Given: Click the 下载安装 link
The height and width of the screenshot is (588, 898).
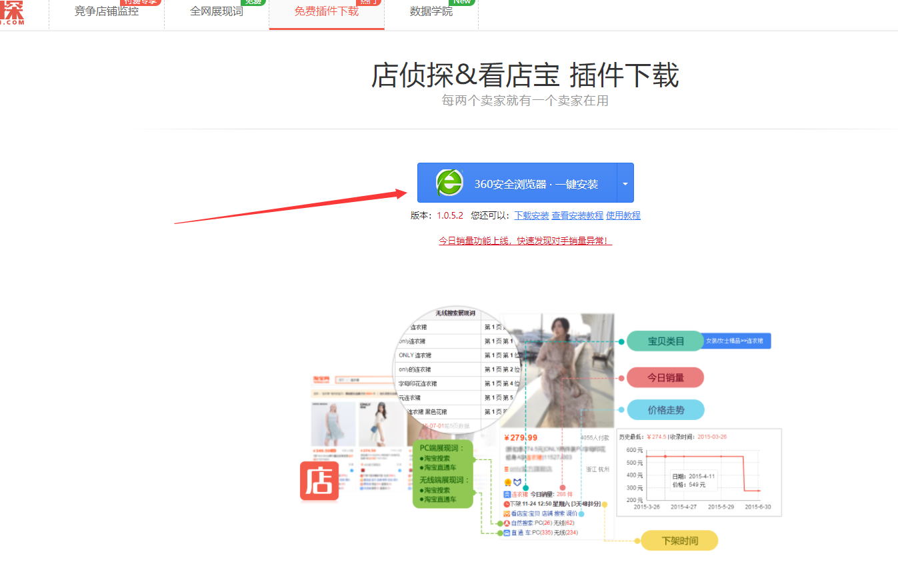Looking at the screenshot, I should click(x=531, y=215).
